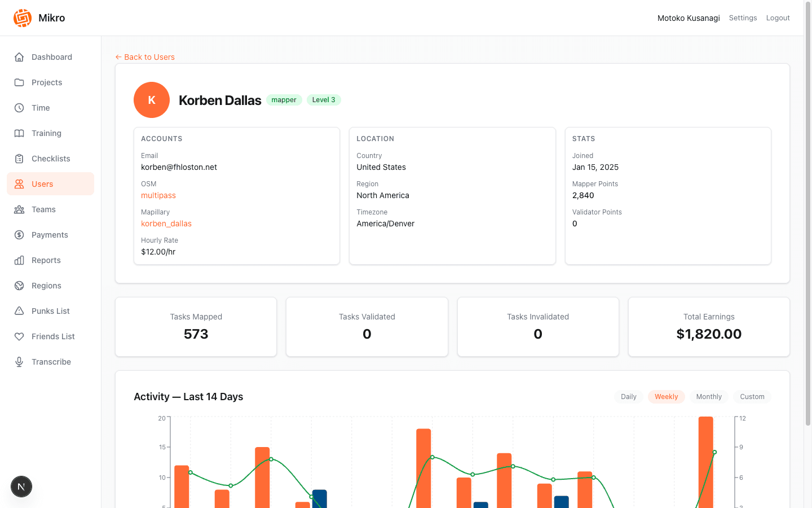Image resolution: width=812 pixels, height=508 pixels.
Task: Open the Punks List page
Action: click(x=51, y=310)
